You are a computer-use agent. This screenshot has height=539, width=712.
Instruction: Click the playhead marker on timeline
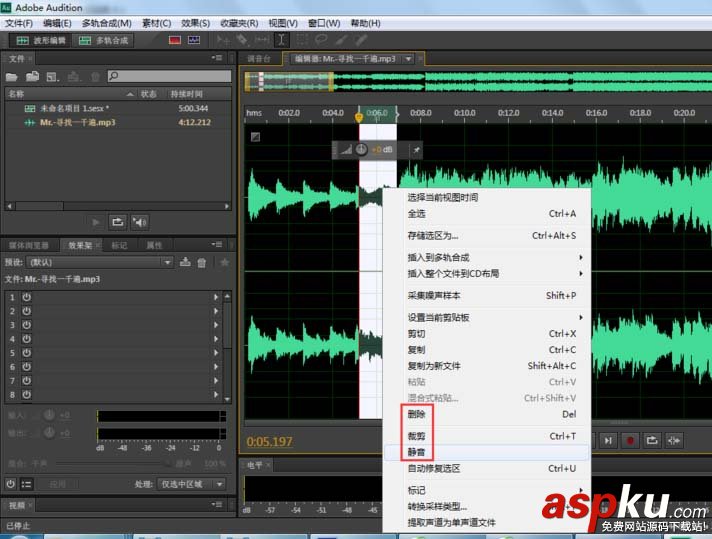tap(359, 116)
